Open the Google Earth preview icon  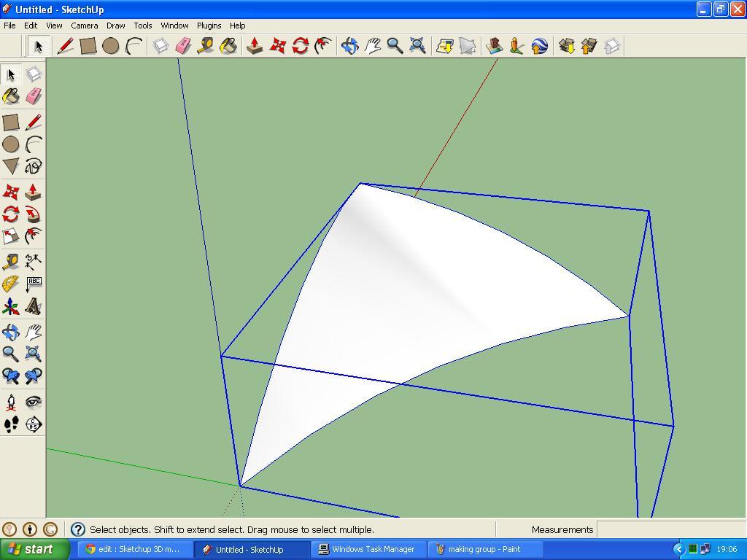[539, 46]
